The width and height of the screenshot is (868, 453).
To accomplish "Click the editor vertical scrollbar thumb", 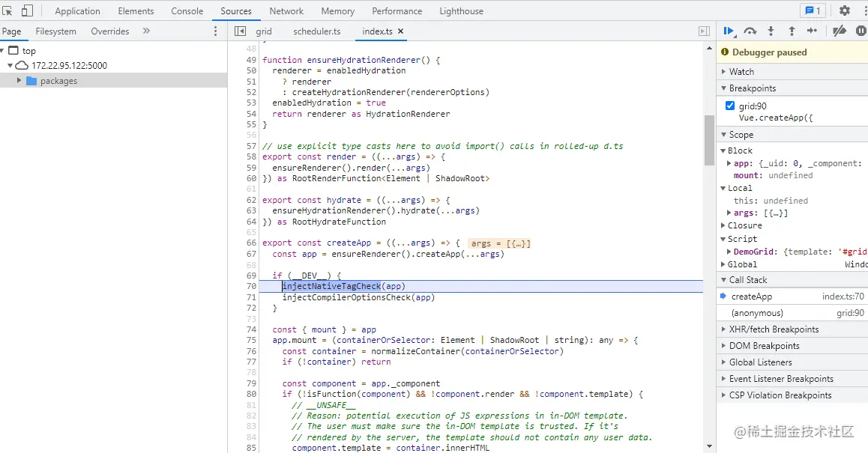I will (x=709, y=140).
